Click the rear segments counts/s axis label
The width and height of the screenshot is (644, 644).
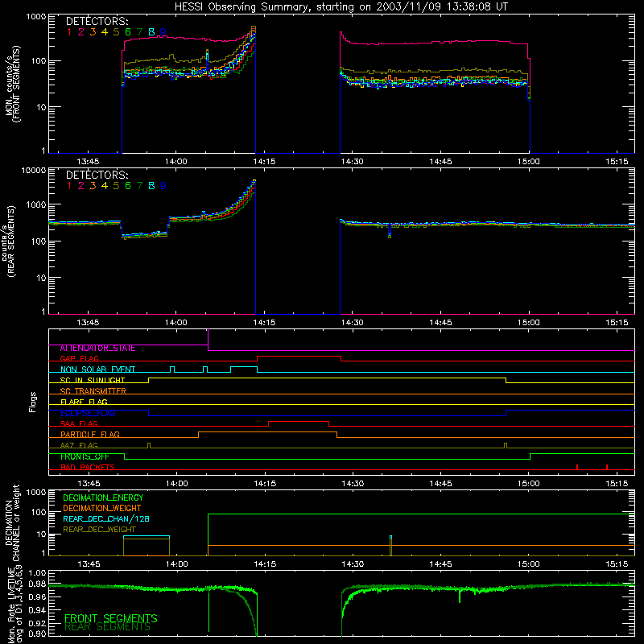pos(8,242)
